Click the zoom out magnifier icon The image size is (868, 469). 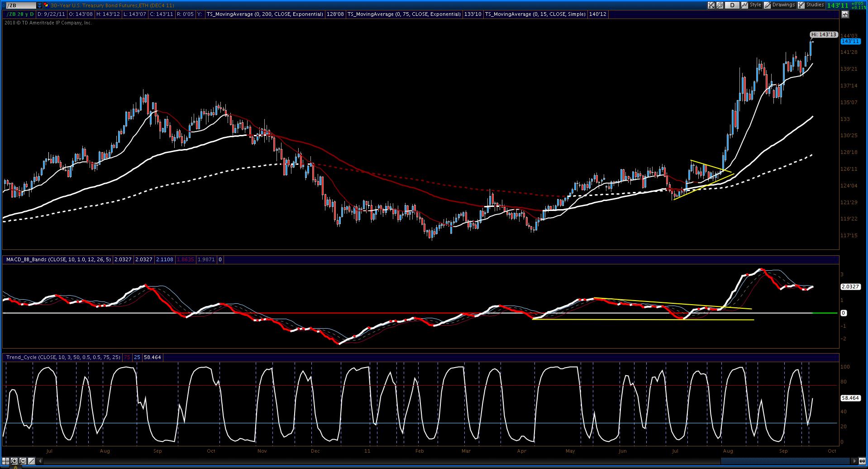[22, 461]
